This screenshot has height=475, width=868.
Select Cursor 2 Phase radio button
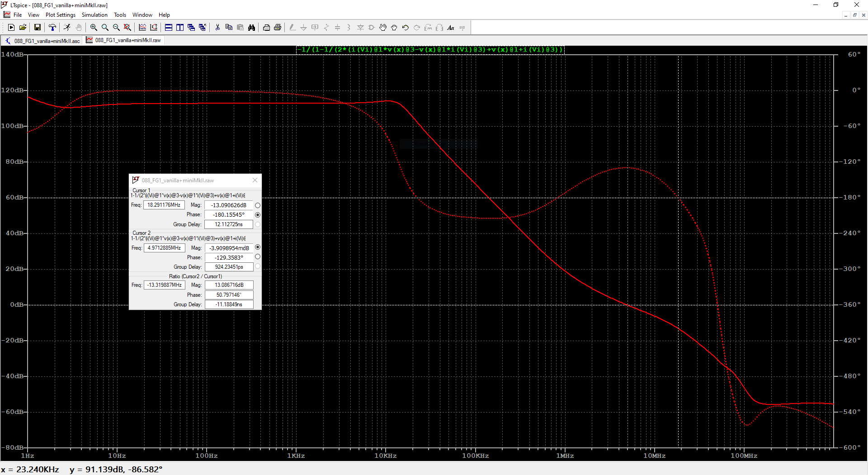point(258,257)
